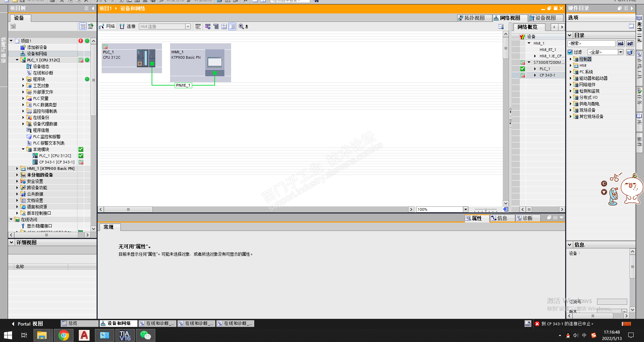Click the catalog 搜索 input field
This screenshot has width=644, height=342.
point(591,43)
